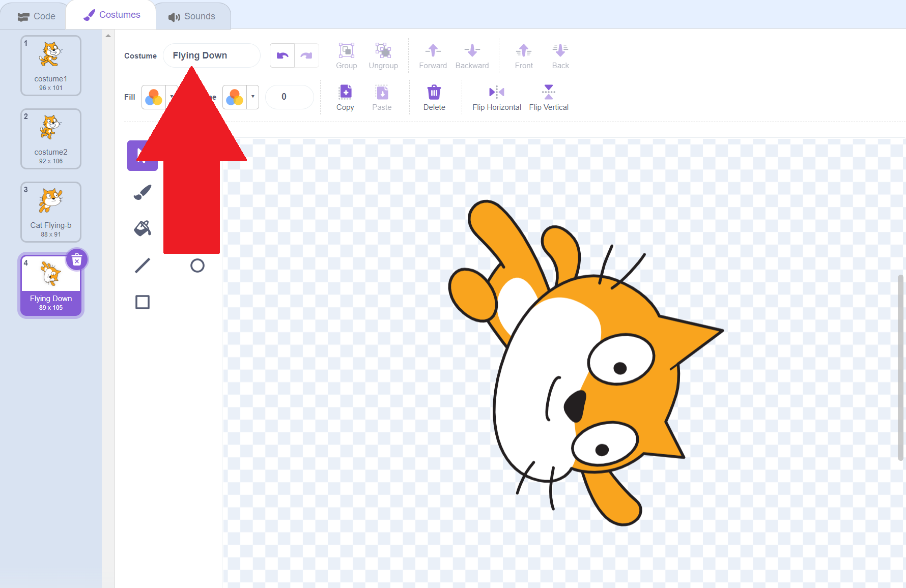The width and height of the screenshot is (906, 588).
Task: Expand the Outline color dropdown arrow
Action: click(x=253, y=97)
